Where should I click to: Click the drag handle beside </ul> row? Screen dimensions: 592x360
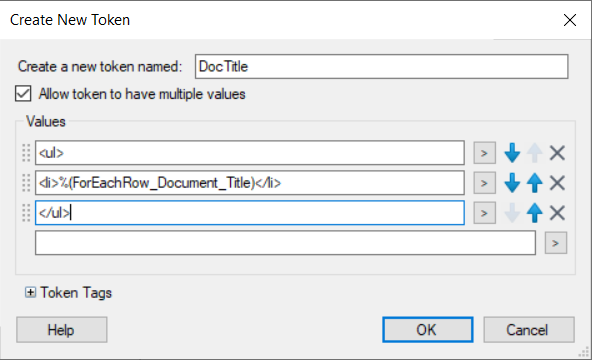click(26, 213)
